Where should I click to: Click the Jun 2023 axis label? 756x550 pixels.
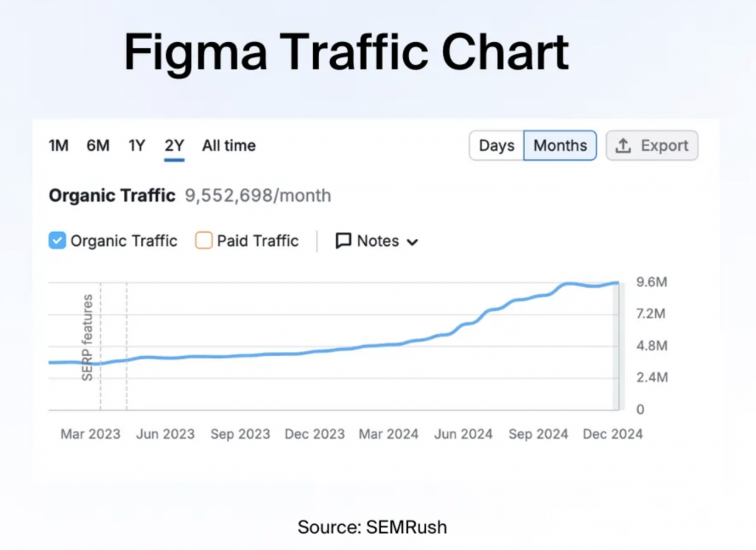165,434
